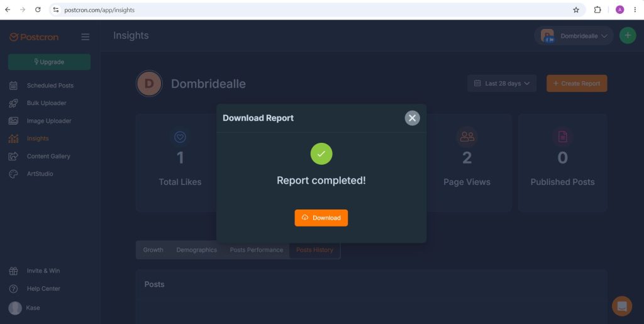Viewport: 644px width, 324px height.
Task: Select the Posts History tab
Action: [314, 250]
